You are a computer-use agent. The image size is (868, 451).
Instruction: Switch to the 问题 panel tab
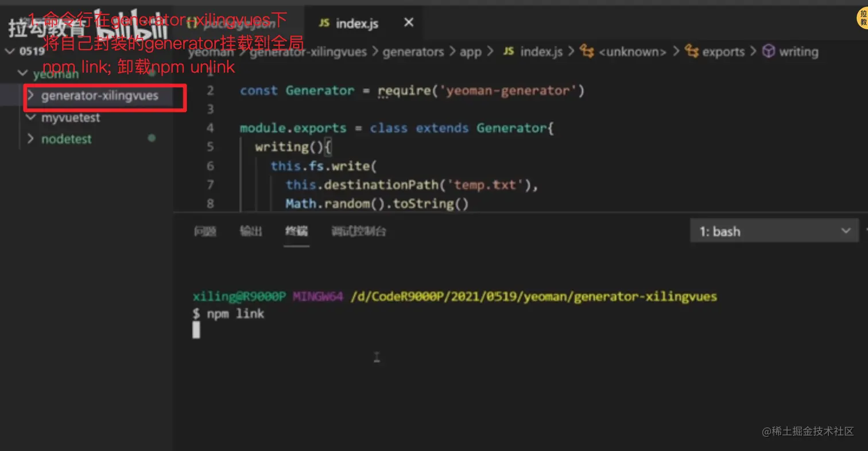205,231
